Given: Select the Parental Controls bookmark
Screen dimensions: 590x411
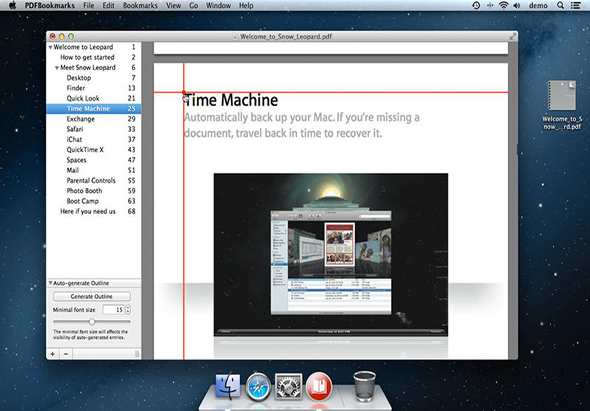Looking at the screenshot, I should click(93, 181).
